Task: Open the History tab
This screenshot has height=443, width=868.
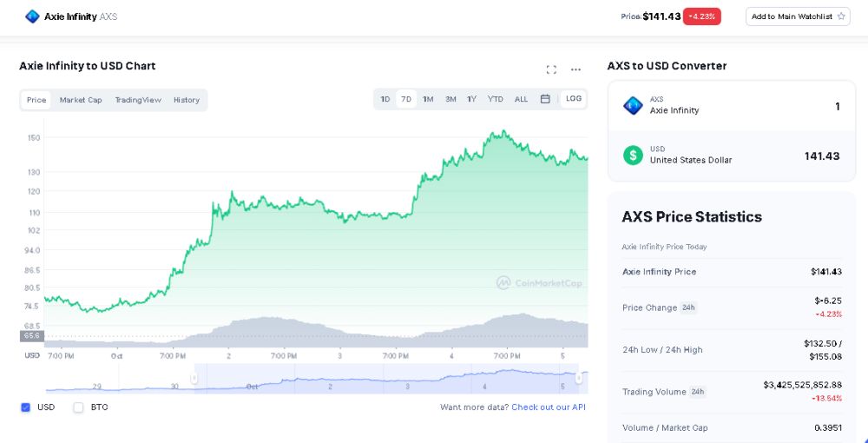Action: 187,100
